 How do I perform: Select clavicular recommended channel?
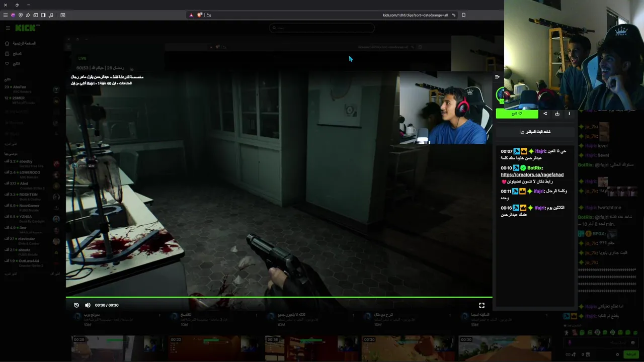click(31, 241)
